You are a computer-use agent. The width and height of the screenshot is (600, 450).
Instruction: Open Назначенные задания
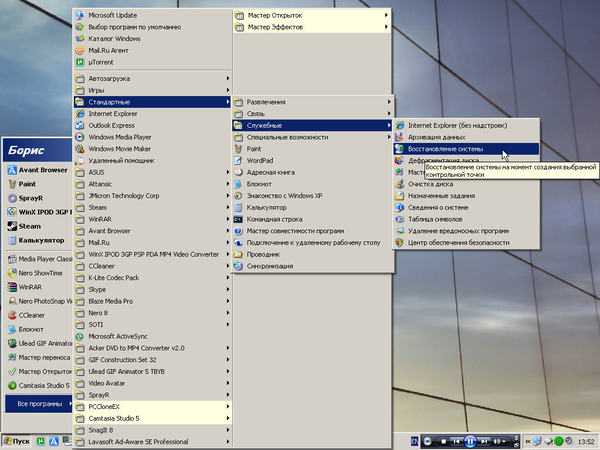tap(466, 196)
